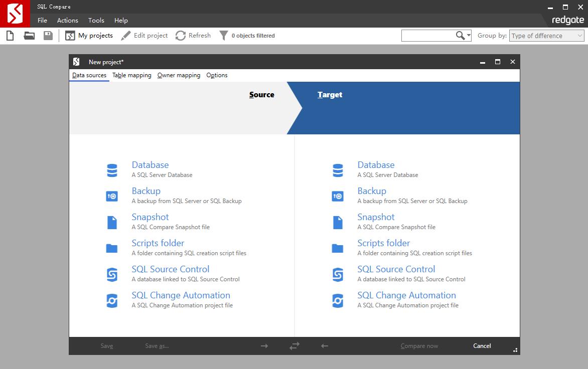Open a project with the folder icon
The image size is (588, 369).
(x=29, y=36)
